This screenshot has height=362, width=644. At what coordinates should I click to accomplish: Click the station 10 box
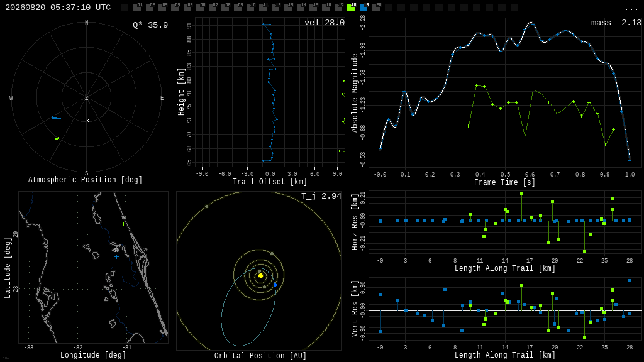coord(250,8)
